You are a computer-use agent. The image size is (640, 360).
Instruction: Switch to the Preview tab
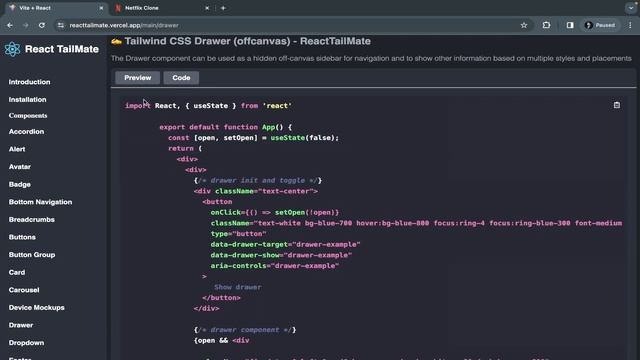click(138, 78)
